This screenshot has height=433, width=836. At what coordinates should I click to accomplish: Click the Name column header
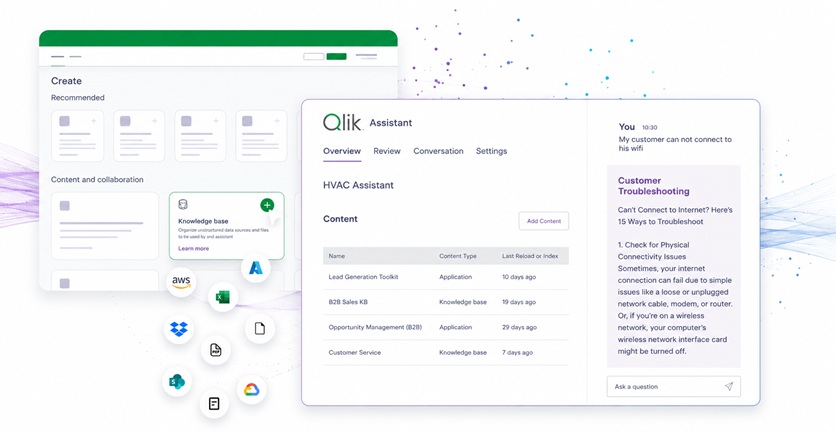(x=336, y=256)
